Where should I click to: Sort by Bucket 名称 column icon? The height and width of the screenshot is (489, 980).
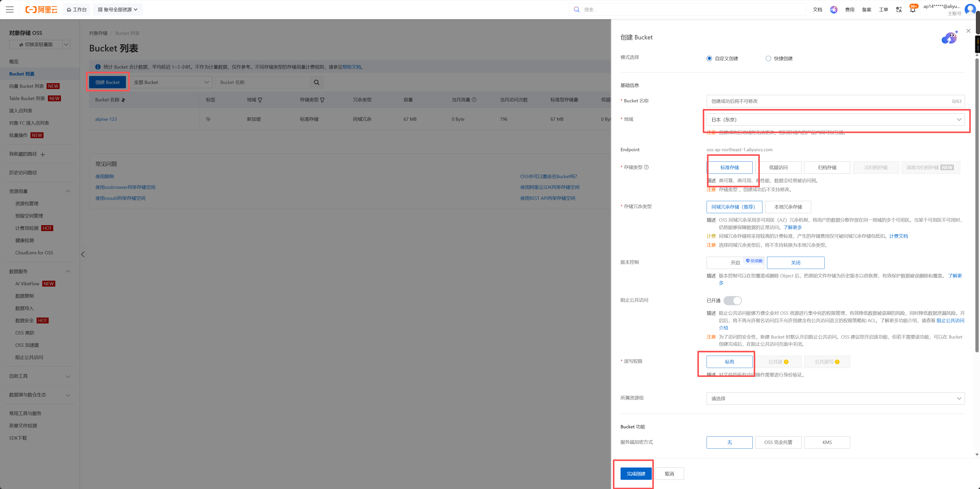click(123, 100)
